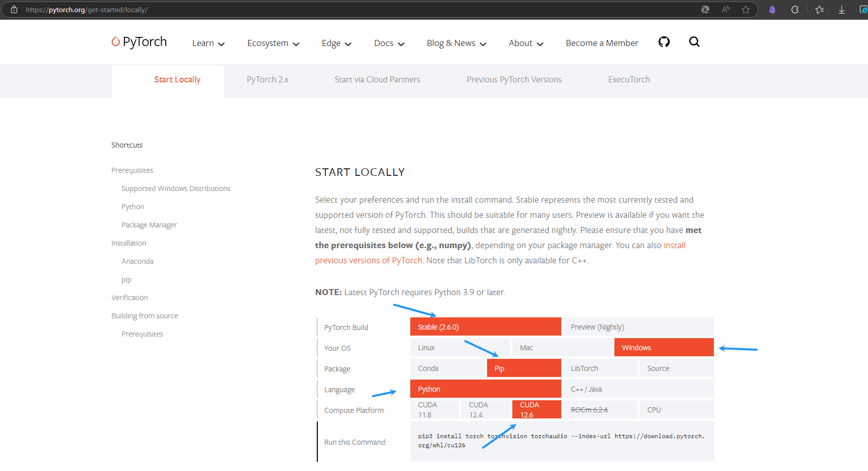Select Preview (Nightly) build option
The image size is (868, 471).
click(638, 327)
